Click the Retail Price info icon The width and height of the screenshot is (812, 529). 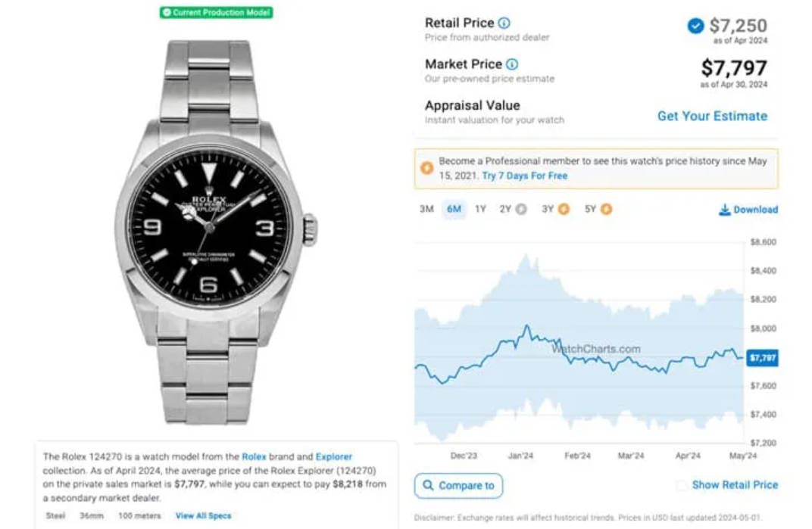pos(504,23)
